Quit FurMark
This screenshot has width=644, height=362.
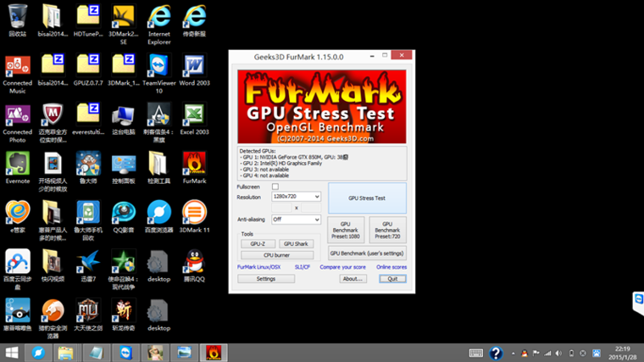[392, 279]
